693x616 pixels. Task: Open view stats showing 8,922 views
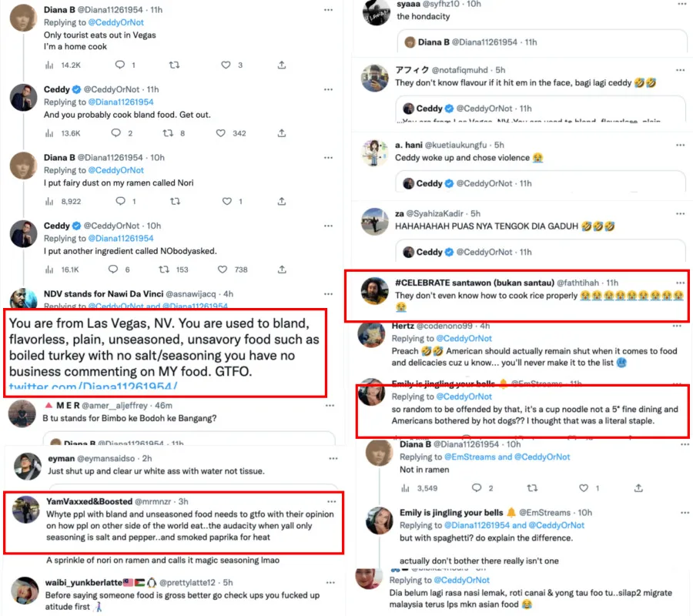coord(63,201)
